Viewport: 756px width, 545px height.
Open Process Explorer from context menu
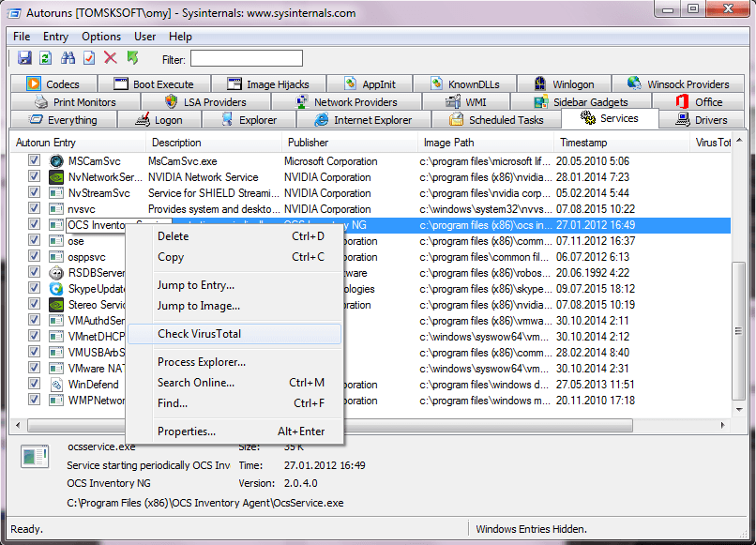[234, 362]
